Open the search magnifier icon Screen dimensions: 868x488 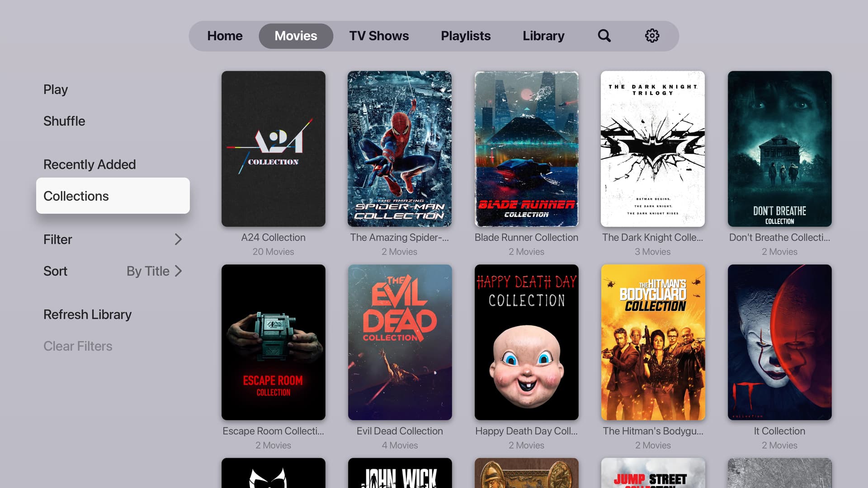click(604, 36)
